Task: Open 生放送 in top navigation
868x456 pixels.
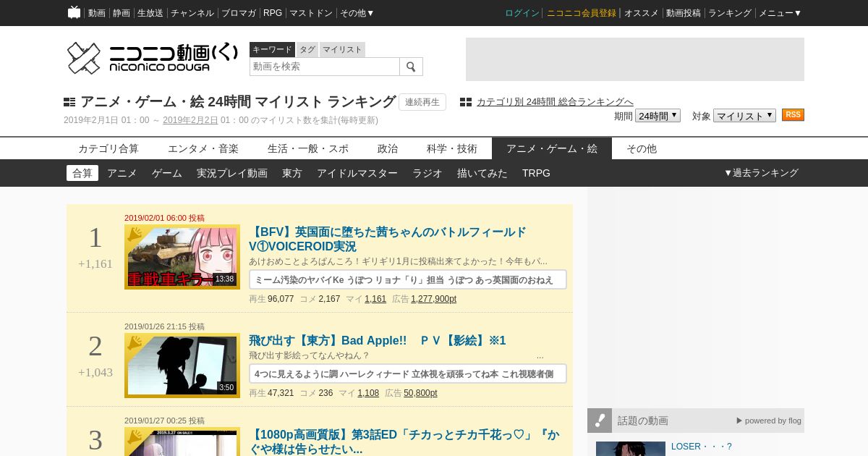Action: 150,13
